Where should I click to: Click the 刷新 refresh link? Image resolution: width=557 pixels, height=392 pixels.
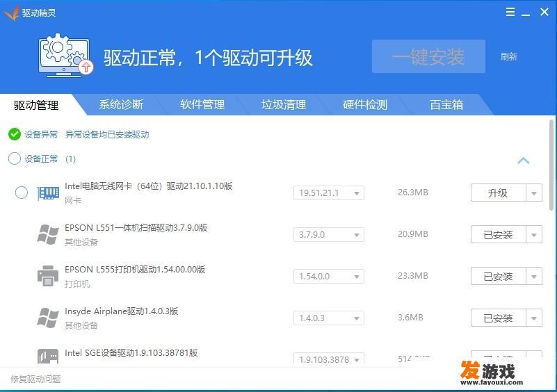coord(509,56)
